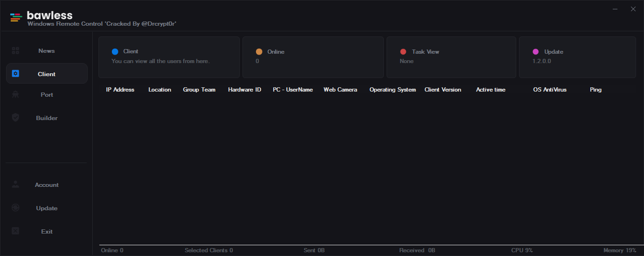Open the Account page label
This screenshot has height=256, width=644.
(x=47, y=185)
